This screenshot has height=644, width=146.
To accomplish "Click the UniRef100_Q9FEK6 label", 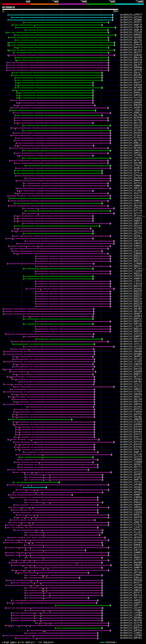I will (x=131, y=631).
